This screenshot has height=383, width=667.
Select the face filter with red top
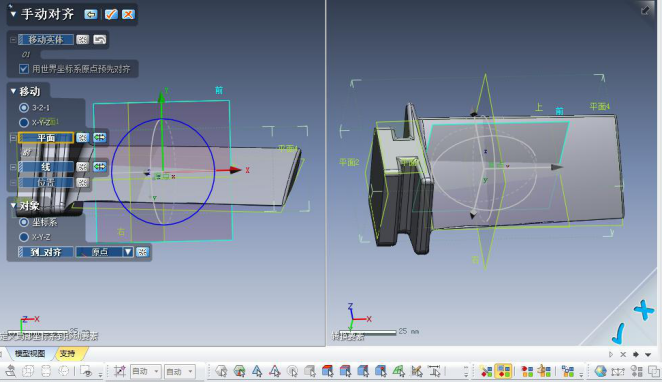(327, 372)
